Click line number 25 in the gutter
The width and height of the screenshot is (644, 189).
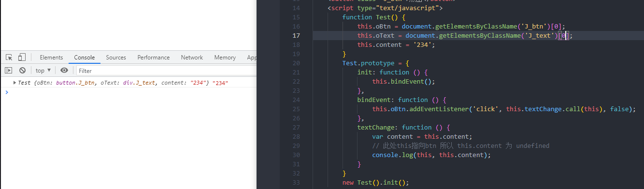(x=296, y=109)
